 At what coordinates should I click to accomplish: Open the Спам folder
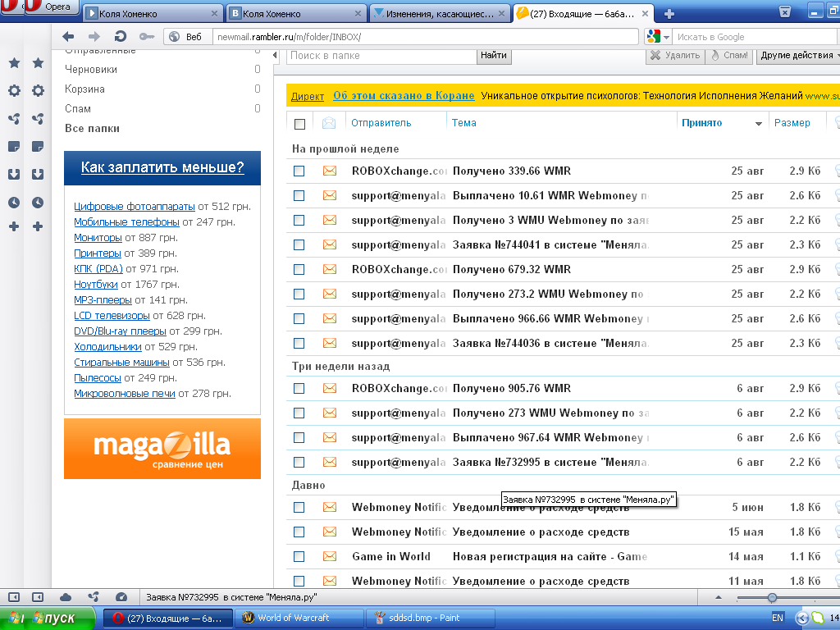tap(78, 109)
